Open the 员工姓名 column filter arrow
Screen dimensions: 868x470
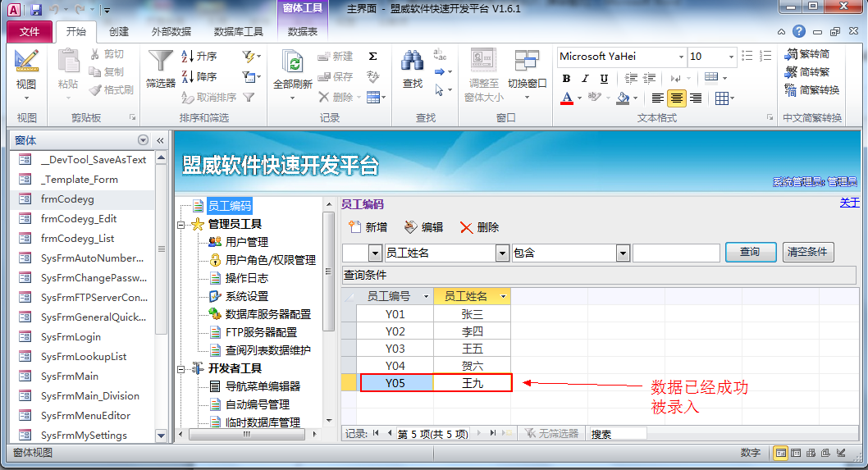coord(503,297)
